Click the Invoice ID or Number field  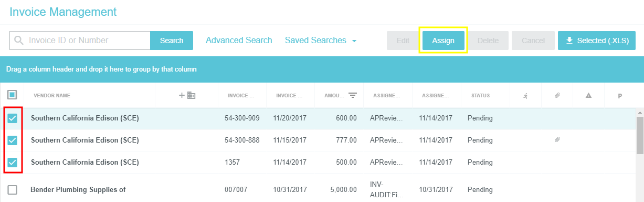click(80, 41)
